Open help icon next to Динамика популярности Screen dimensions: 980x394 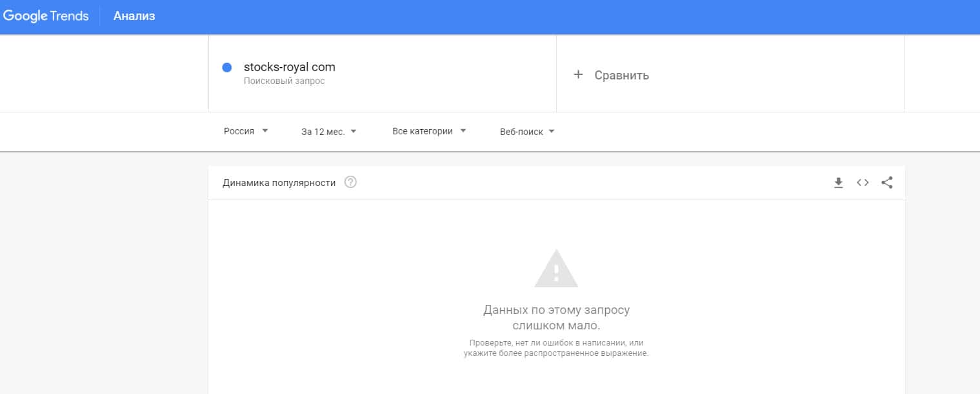[x=350, y=182]
